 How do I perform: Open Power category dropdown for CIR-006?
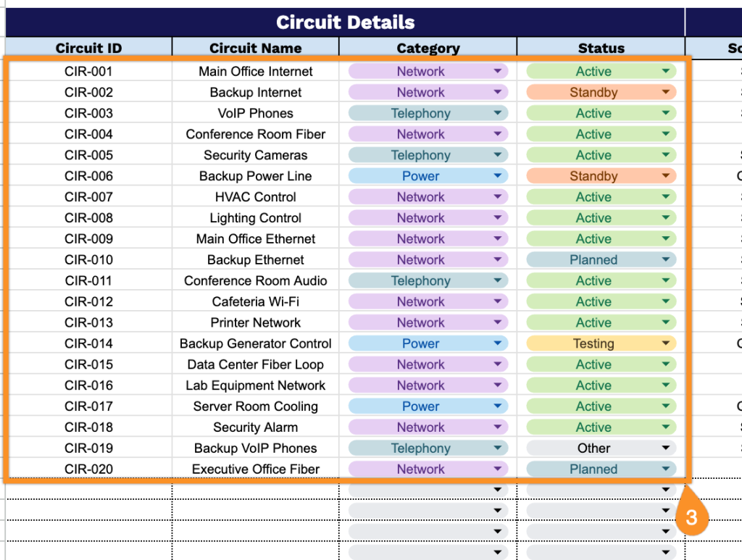pyautogui.click(x=498, y=176)
